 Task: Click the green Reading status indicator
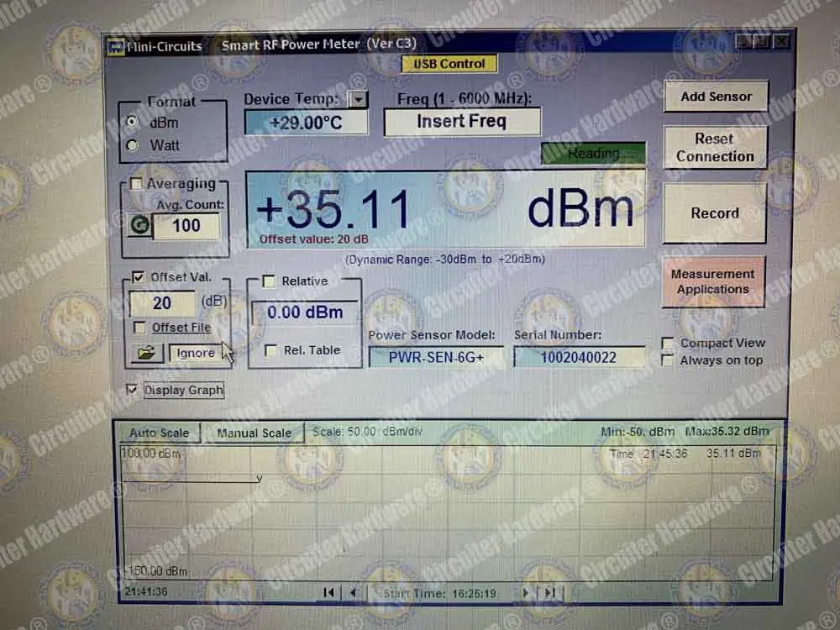point(593,154)
